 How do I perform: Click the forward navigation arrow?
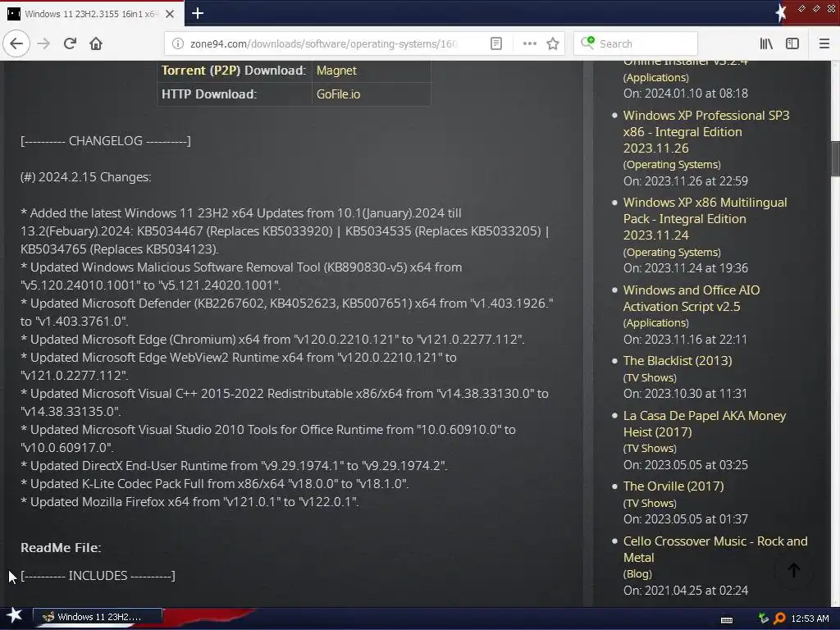[x=44, y=43]
